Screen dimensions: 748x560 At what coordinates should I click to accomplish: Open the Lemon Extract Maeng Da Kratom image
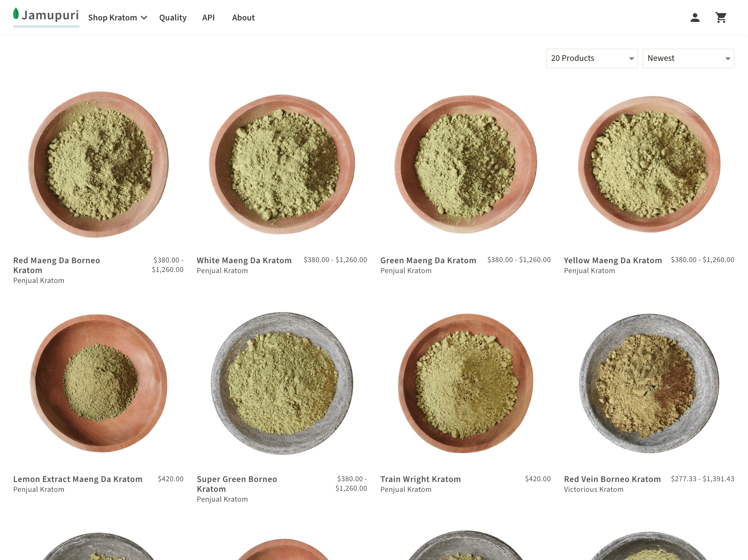pos(98,383)
